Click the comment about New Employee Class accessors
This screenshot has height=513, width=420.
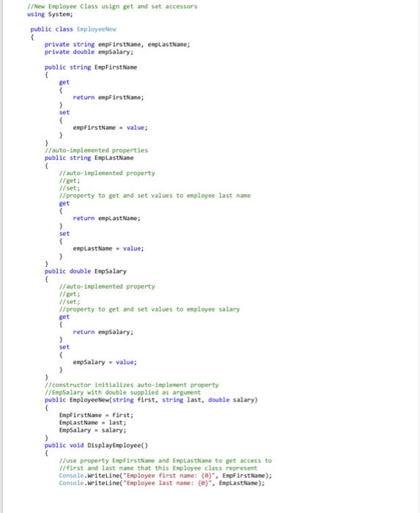click(x=112, y=7)
